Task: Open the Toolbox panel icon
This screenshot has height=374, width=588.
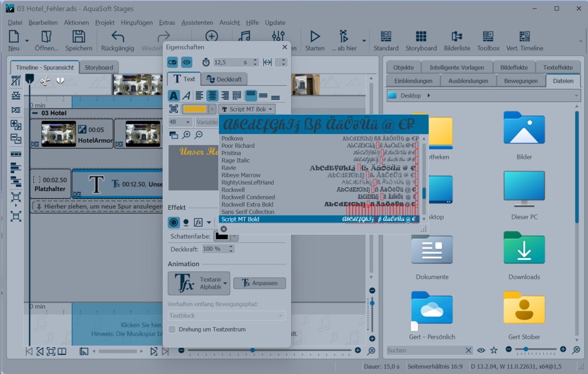Action: [488, 37]
